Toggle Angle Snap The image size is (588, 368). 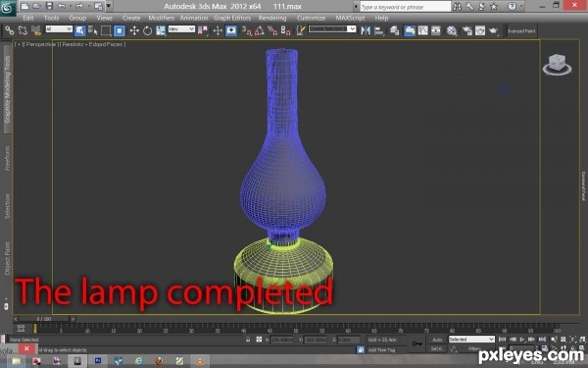click(259, 30)
